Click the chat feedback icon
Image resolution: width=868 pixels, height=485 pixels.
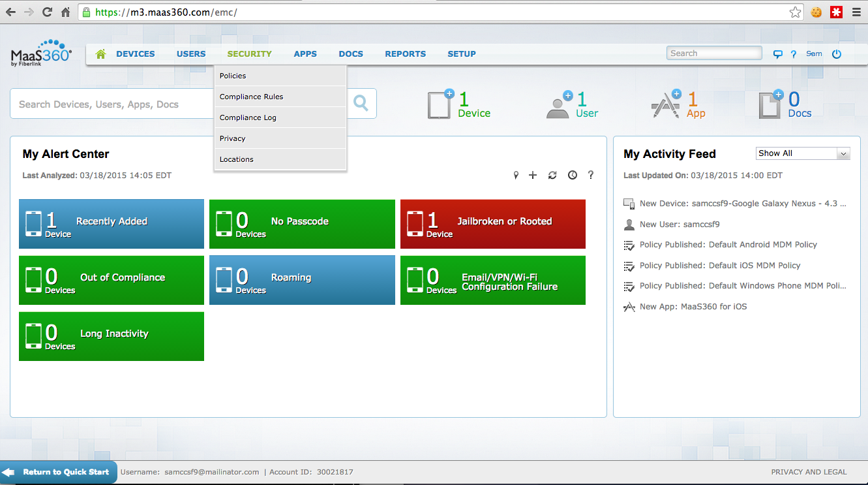777,54
